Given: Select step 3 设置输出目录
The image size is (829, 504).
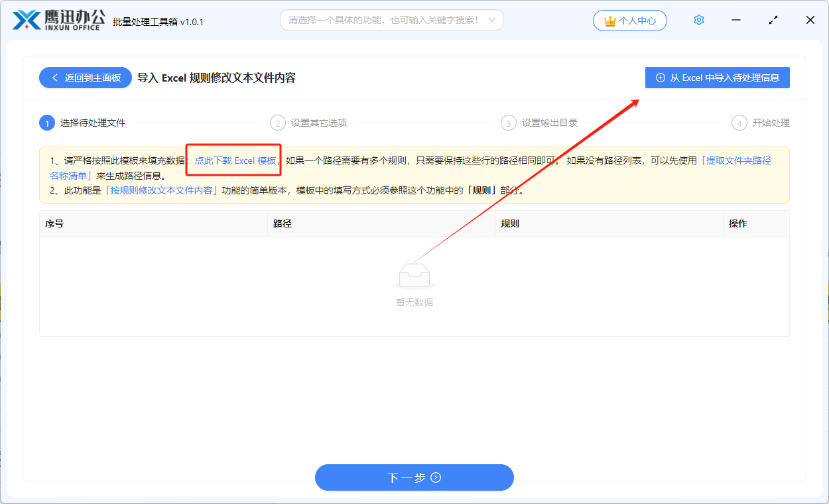Looking at the screenshot, I should click(x=507, y=122).
